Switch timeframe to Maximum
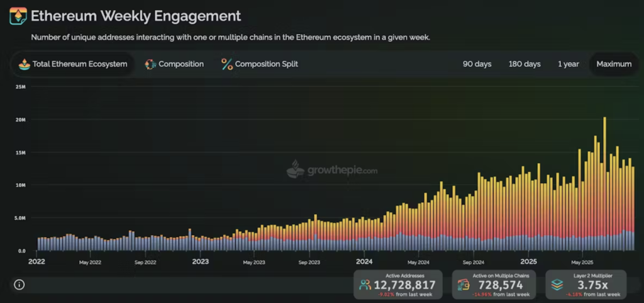This screenshot has height=303, width=644. tap(614, 64)
